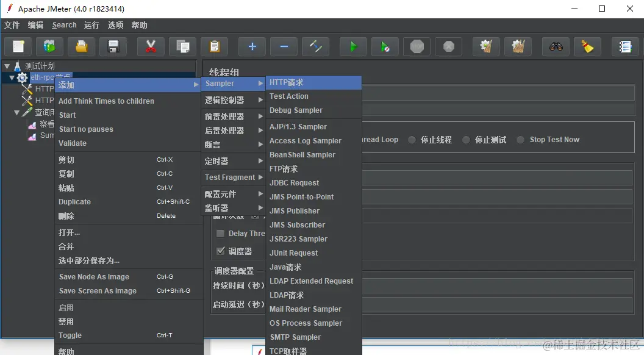Select the 停止测试 radio button
The width and height of the screenshot is (644, 355).
[x=466, y=140]
